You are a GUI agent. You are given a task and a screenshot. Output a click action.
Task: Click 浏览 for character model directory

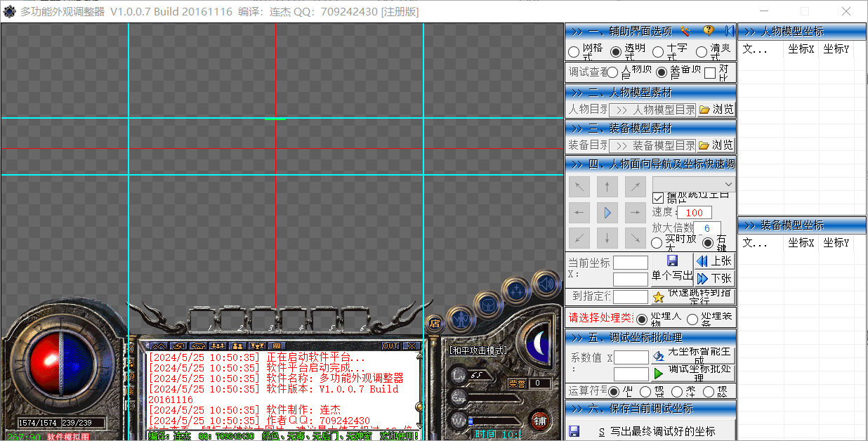pos(716,110)
